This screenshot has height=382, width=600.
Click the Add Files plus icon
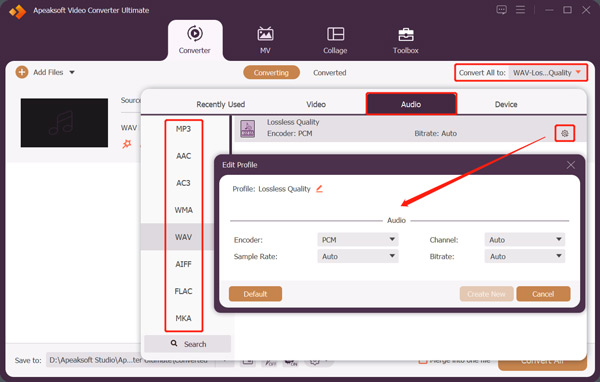coord(22,72)
